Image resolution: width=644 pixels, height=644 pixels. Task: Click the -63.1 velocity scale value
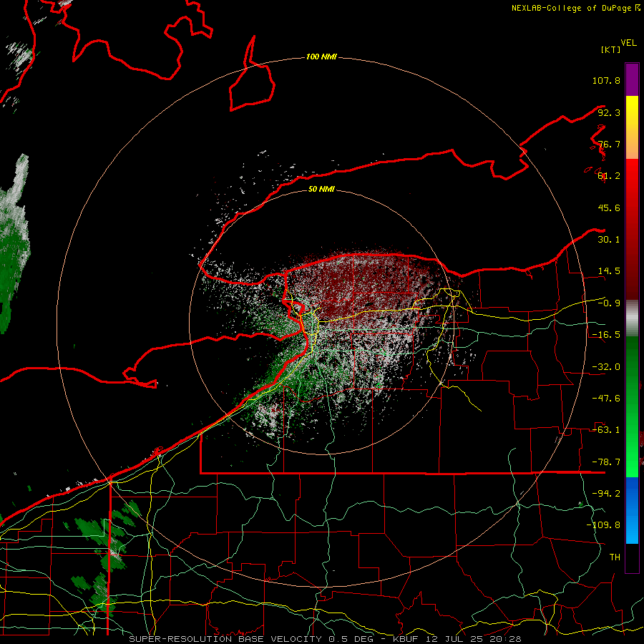tap(606, 430)
